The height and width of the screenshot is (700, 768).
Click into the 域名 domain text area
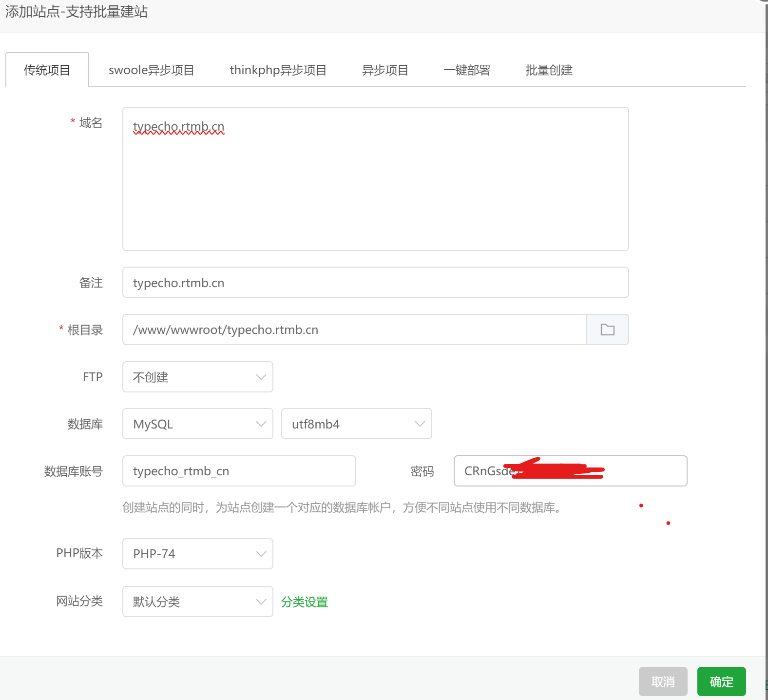[x=375, y=185]
